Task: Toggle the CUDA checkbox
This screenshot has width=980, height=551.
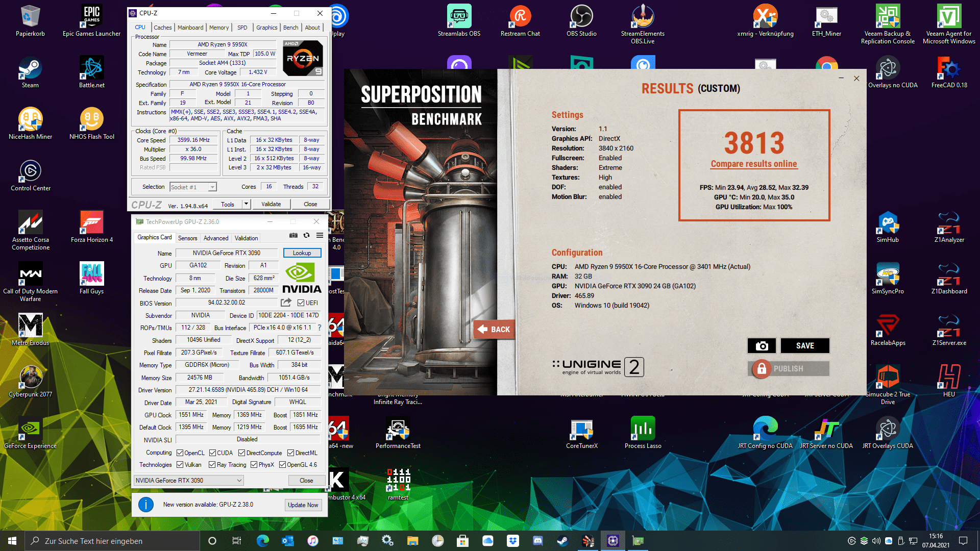Action: point(213,453)
